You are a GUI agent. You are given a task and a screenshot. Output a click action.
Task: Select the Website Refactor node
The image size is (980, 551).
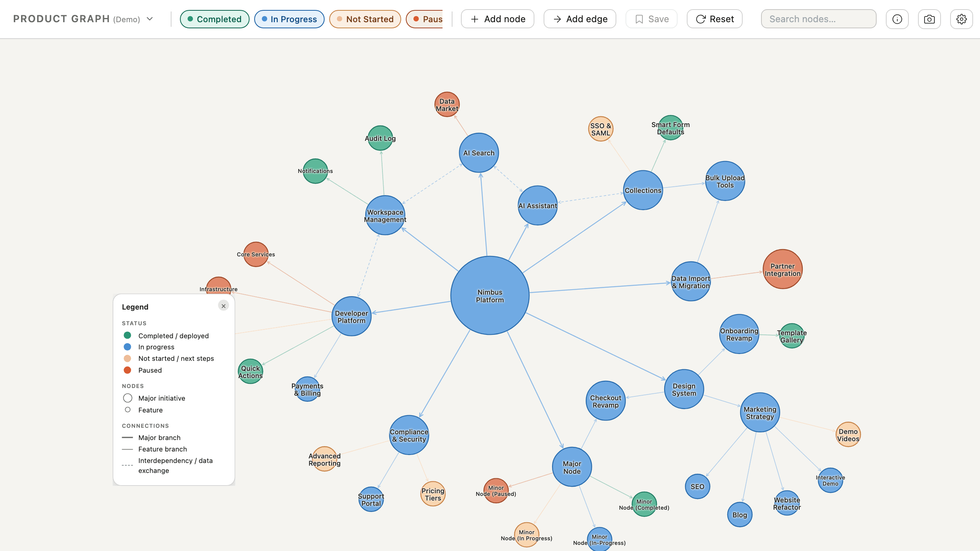tap(787, 503)
